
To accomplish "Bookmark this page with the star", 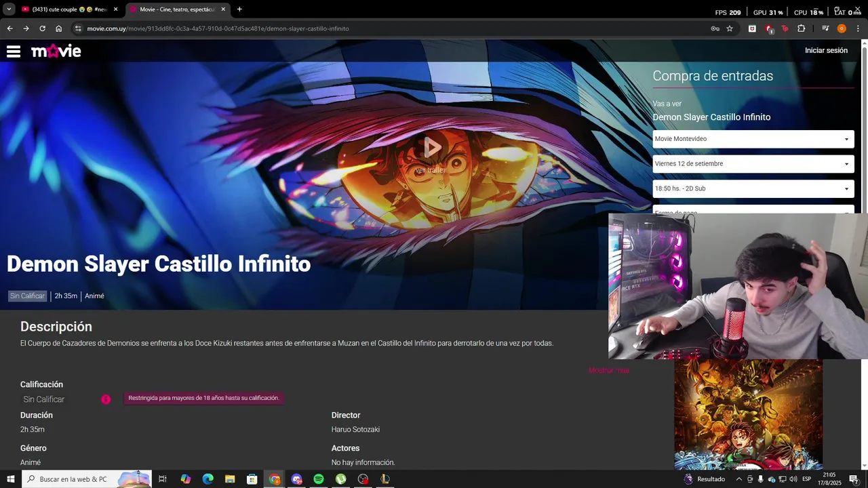I will pos(730,28).
